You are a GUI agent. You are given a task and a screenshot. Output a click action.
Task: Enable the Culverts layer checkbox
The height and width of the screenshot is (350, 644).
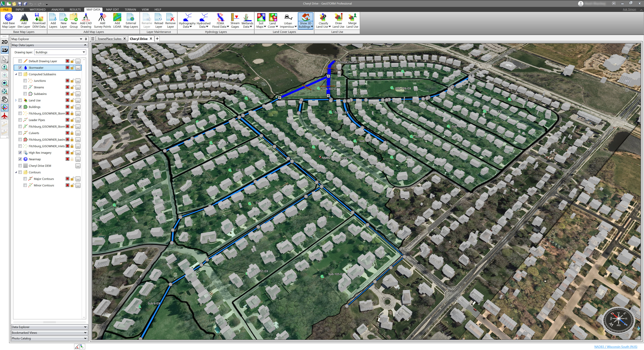20,133
